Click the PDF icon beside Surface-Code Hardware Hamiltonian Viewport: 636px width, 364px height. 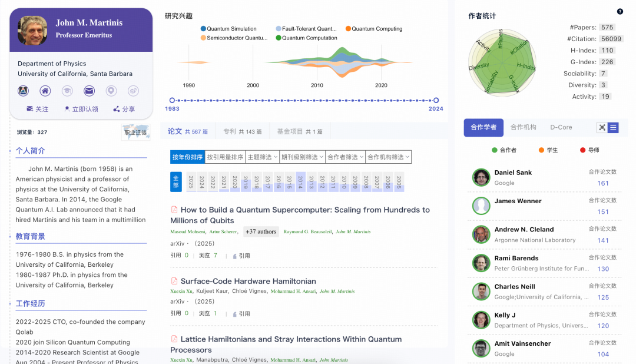(x=174, y=281)
